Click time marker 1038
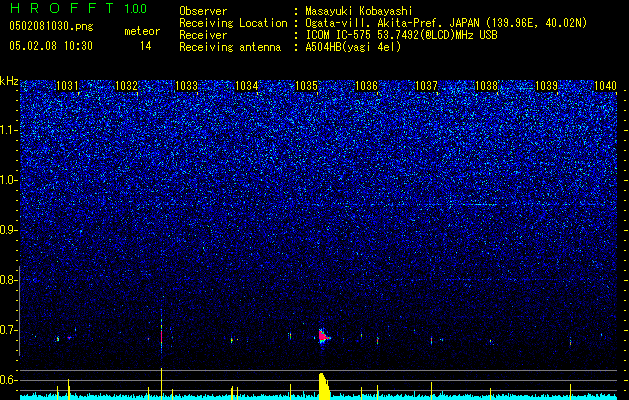The width and height of the screenshot is (629, 400). click(x=486, y=86)
